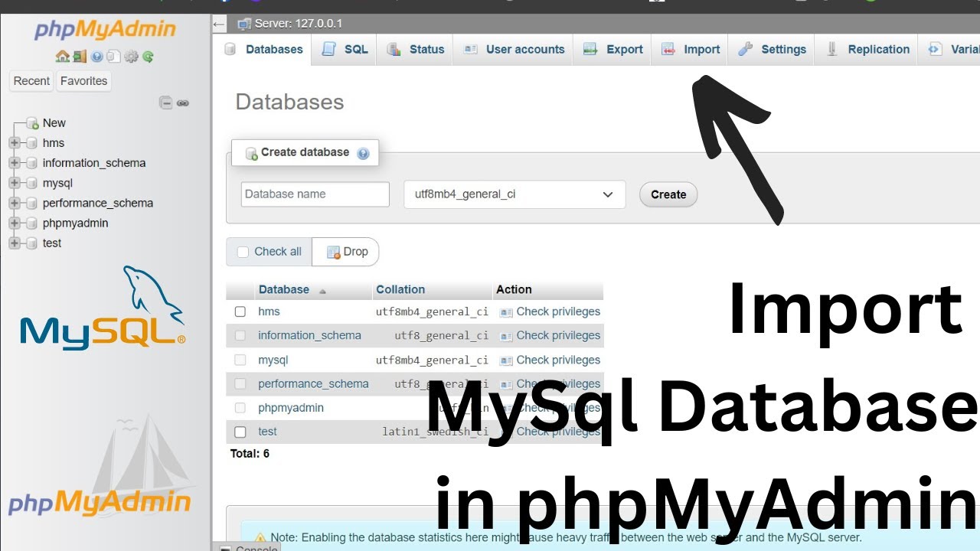Click the Total: 6 text
The height and width of the screenshot is (551, 980).
click(x=250, y=454)
